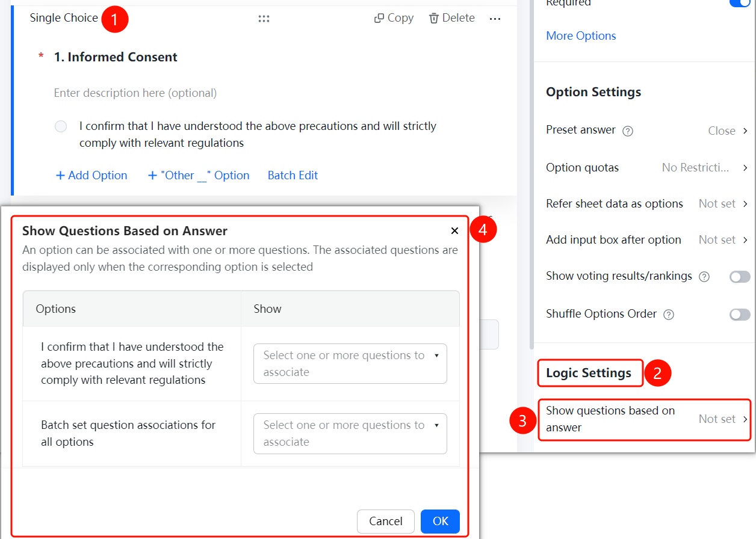The image size is (756, 539).
Task: Click the "Show" column header
Action: 267,309
